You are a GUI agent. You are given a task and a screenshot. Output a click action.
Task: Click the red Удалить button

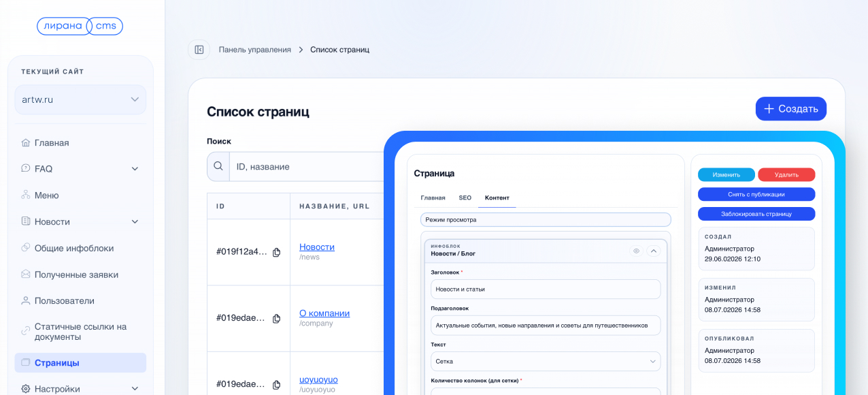[x=786, y=175]
